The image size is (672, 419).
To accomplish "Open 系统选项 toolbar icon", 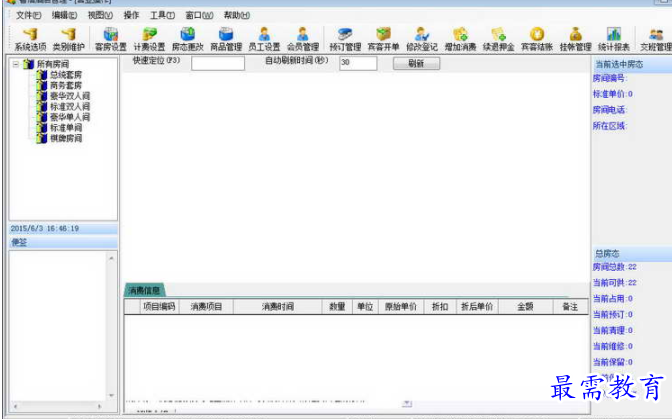I will pos(30,39).
